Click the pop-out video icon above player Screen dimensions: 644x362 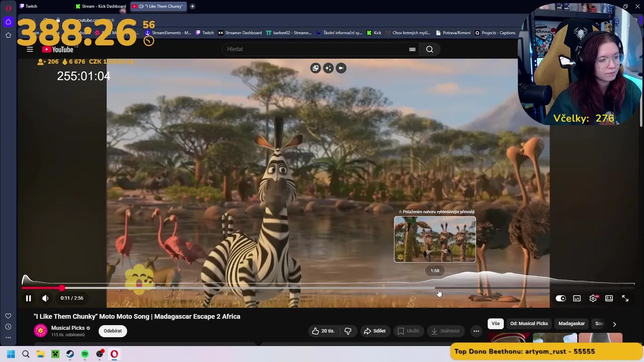coord(315,68)
